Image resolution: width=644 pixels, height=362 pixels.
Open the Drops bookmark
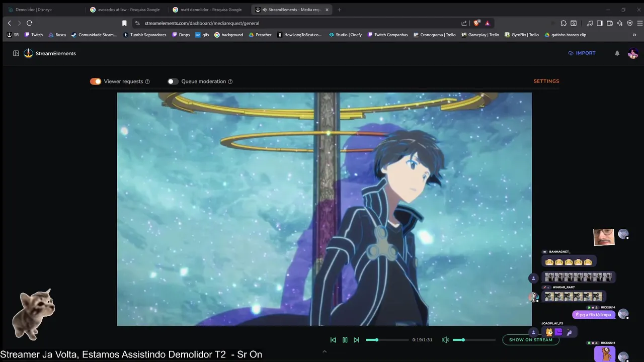(181, 35)
